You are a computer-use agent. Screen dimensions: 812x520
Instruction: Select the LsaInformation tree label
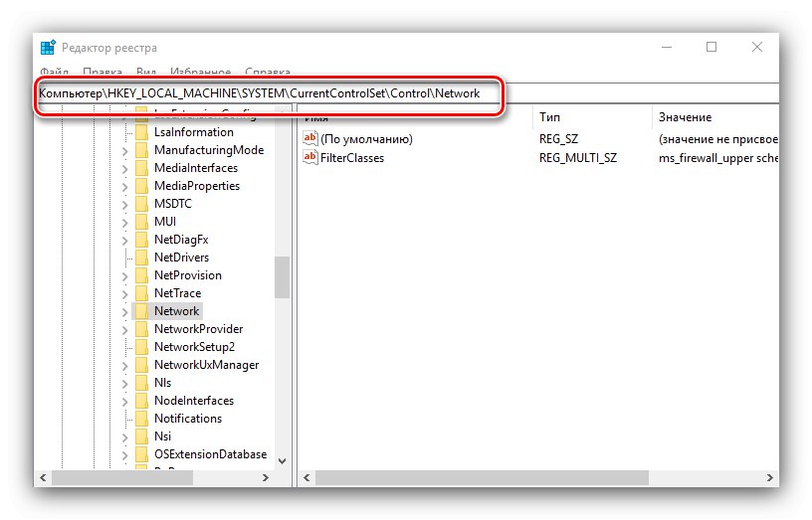point(194,132)
